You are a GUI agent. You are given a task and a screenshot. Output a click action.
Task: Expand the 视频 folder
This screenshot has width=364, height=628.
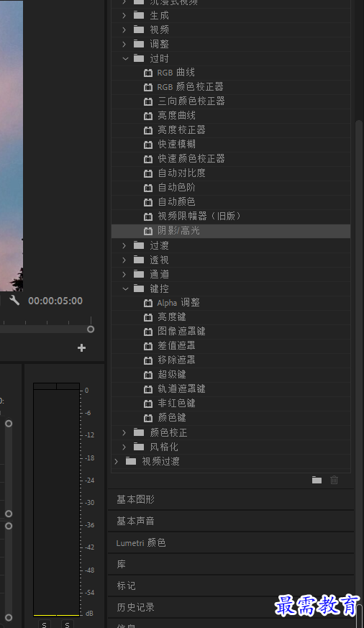coord(124,30)
